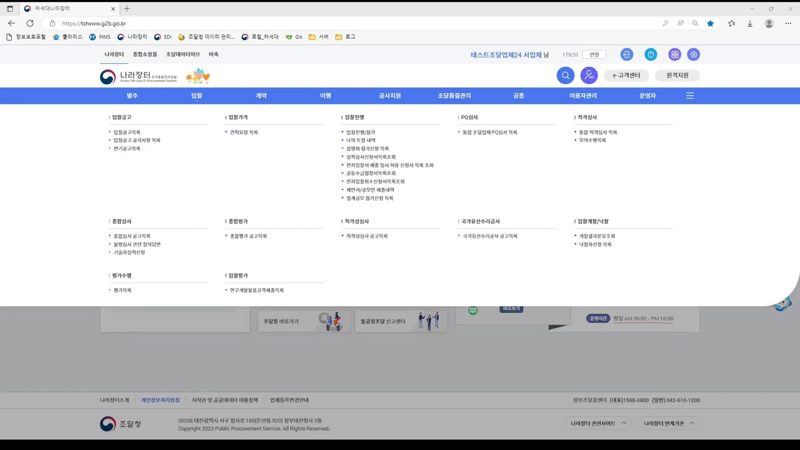The image size is (800, 450).
Task: Click the blue search magnifier icon
Action: click(565, 76)
